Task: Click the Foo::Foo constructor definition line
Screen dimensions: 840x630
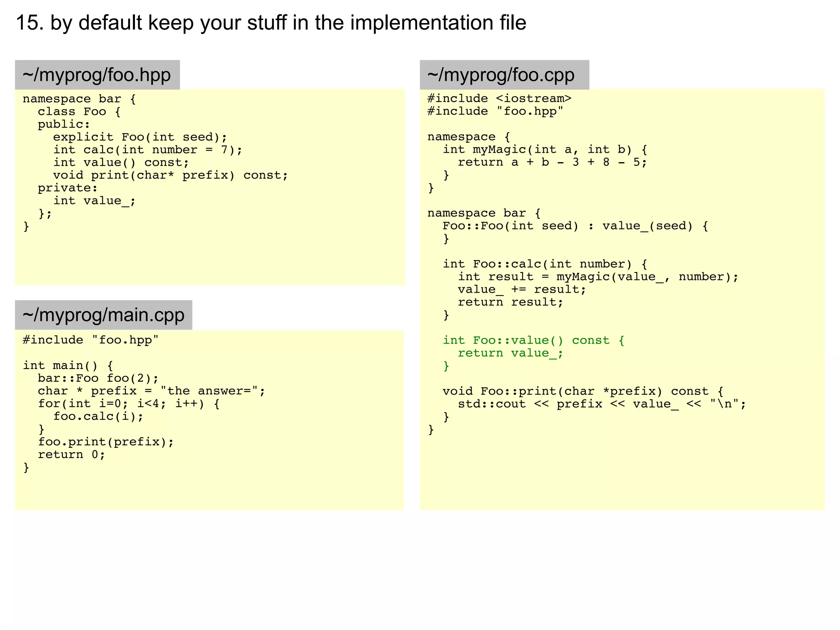Action: pos(575,226)
